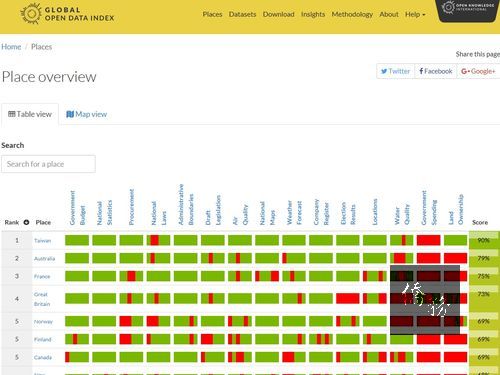This screenshot has height=375, width=500.
Task: Open the Government Budget column header
Action: (77, 207)
